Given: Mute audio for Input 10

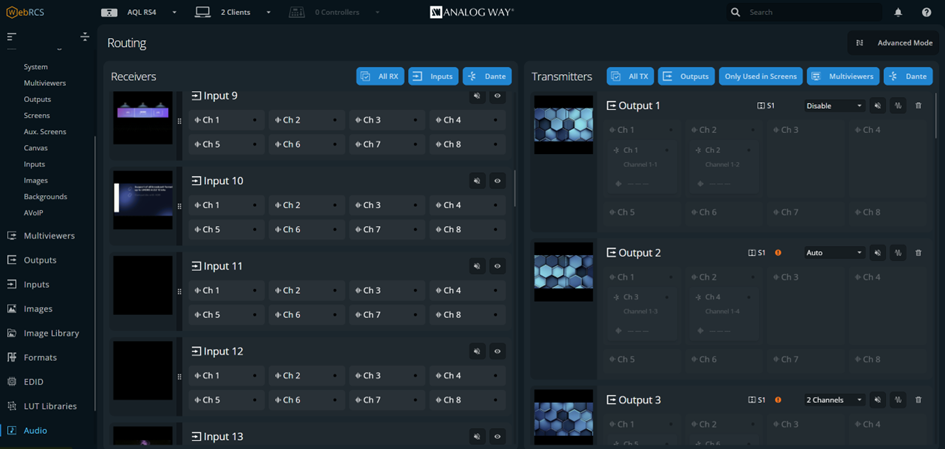Looking at the screenshot, I should tap(477, 181).
